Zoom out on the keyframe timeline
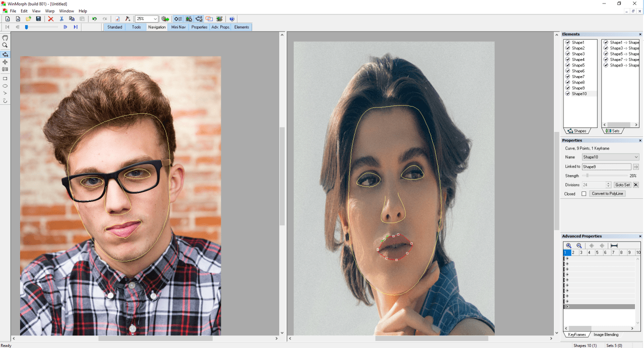 579,245
